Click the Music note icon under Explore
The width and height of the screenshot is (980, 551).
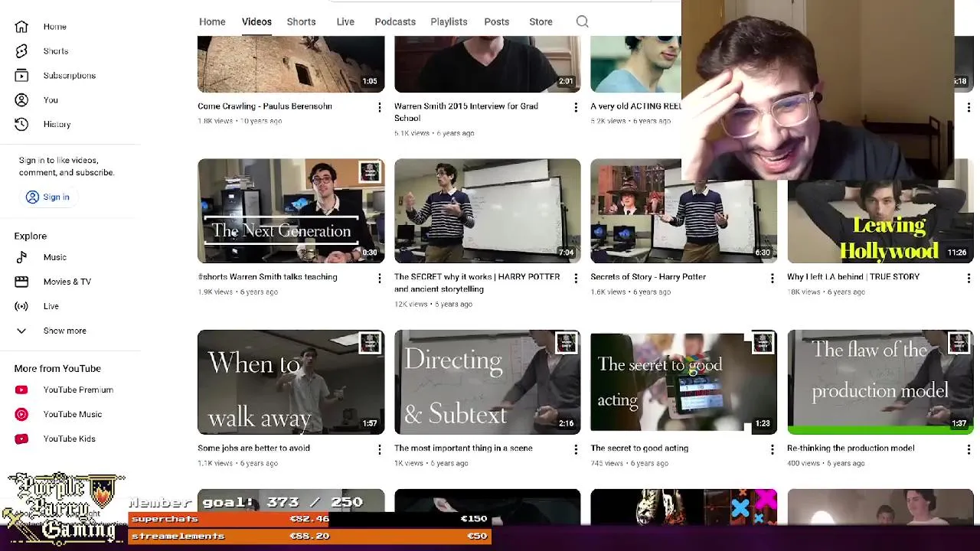[21, 258]
